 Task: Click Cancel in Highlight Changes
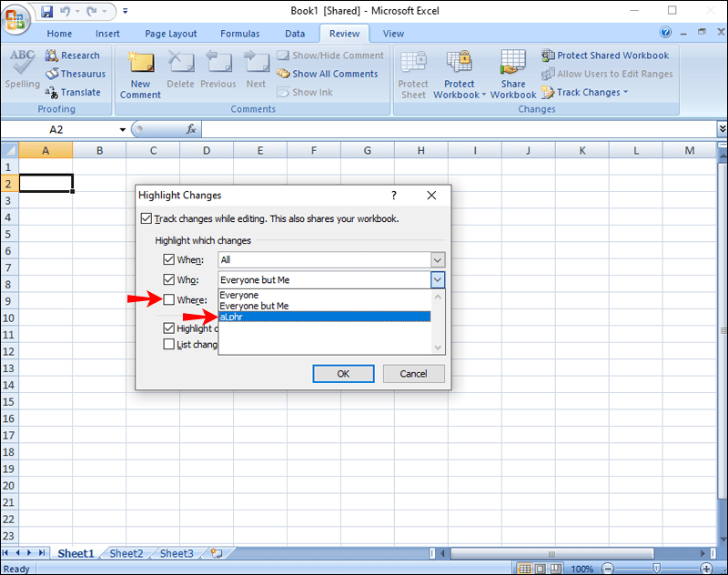(x=413, y=374)
